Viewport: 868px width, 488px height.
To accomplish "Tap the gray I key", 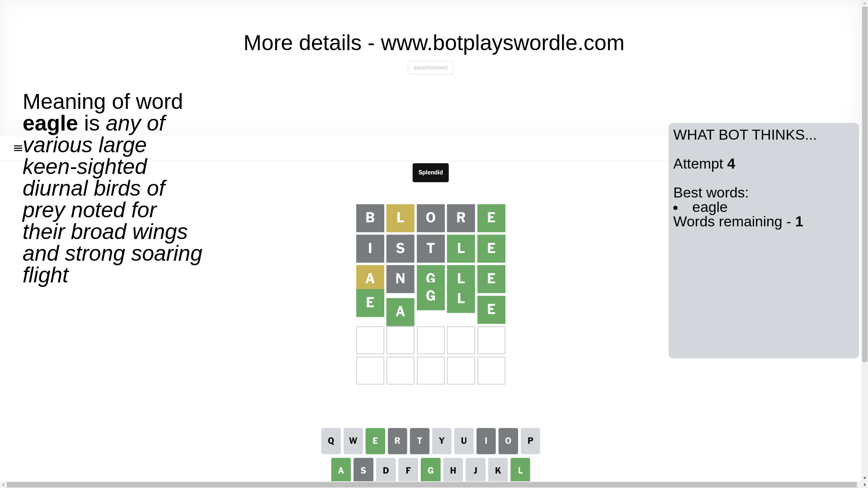I will (x=486, y=441).
